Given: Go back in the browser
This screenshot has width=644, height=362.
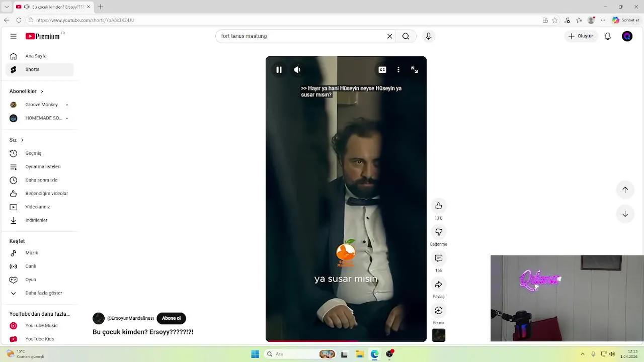Looking at the screenshot, I should (x=7, y=20).
